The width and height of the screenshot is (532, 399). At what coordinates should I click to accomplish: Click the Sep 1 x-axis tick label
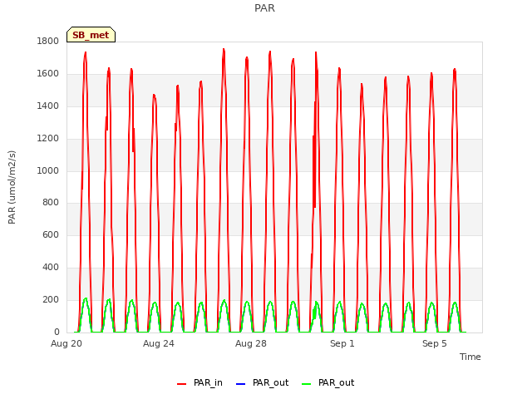[x=342, y=343]
